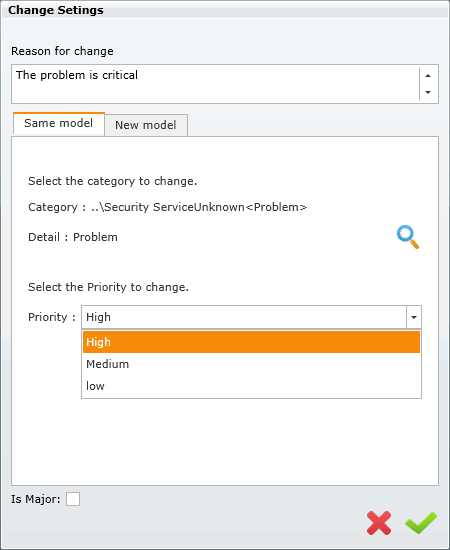
Task: Choose low from the priority list
Action: [251, 386]
